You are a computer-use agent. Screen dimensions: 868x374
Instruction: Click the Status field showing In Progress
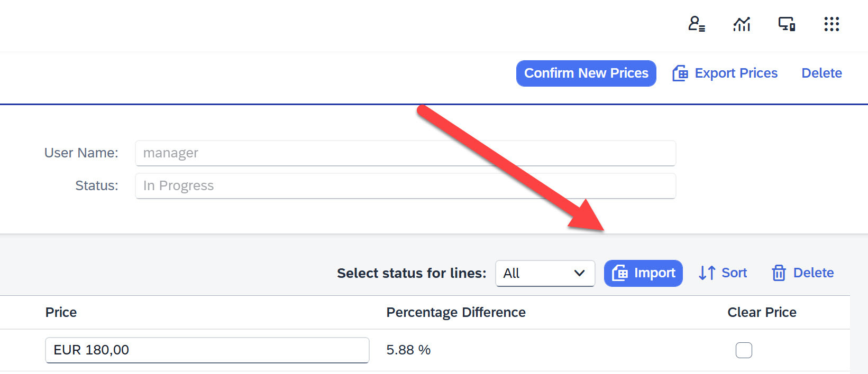[405, 186]
